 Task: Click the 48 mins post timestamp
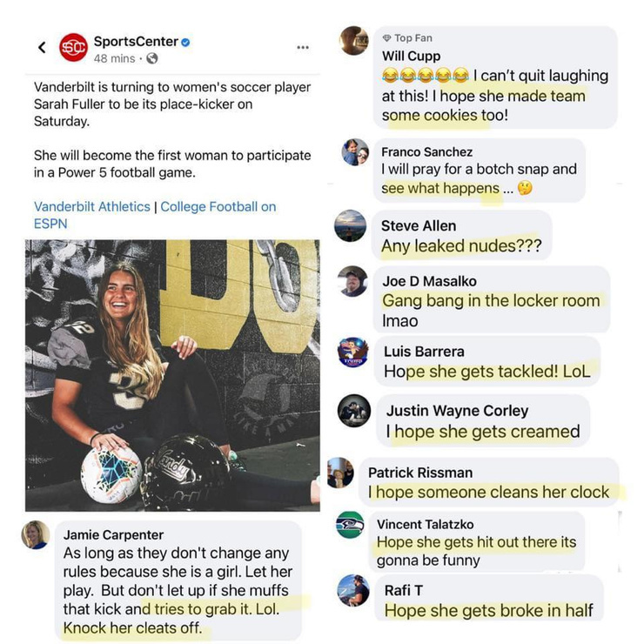click(114, 58)
